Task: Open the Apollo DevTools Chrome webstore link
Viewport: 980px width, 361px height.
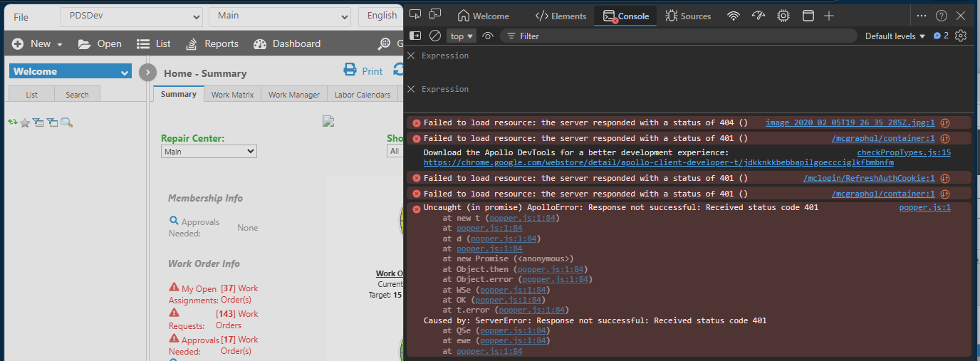Action: [x=658, y=162]
